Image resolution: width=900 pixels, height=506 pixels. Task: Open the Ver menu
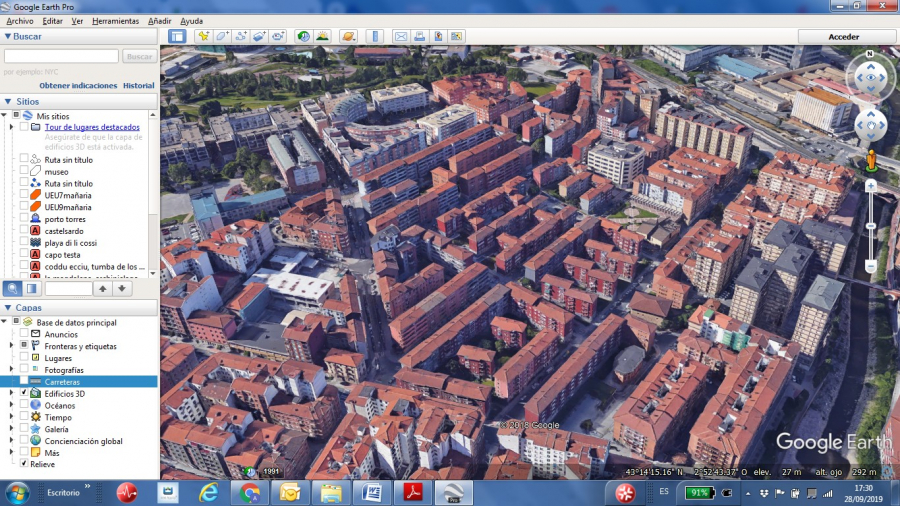coord(77,21)
